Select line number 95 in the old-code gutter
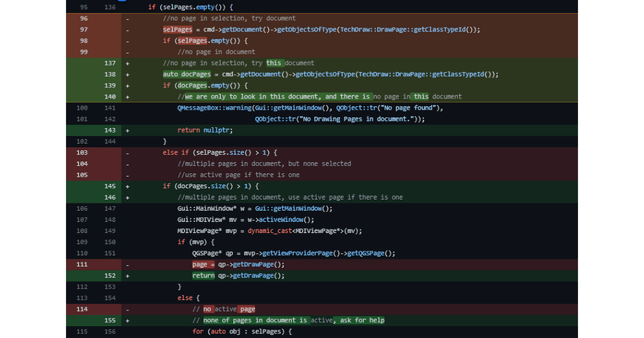This screenshot has height=338, width=644. click(83, 7)
